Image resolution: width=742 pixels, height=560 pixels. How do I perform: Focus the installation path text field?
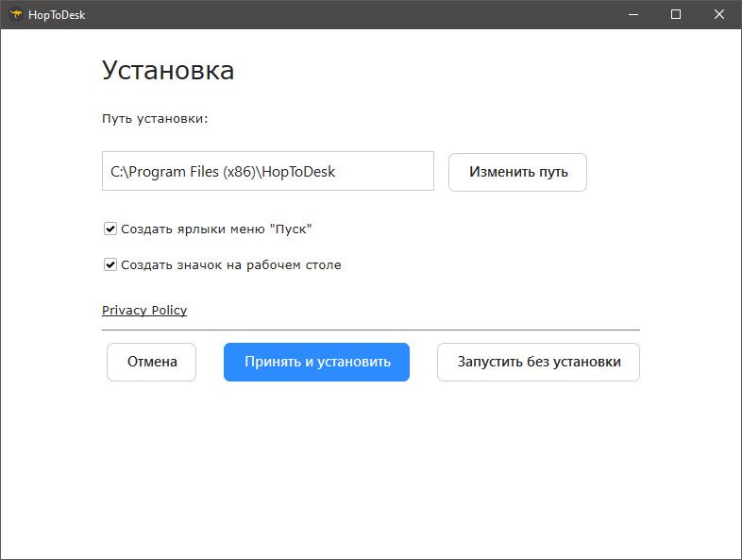coord(267,172)
